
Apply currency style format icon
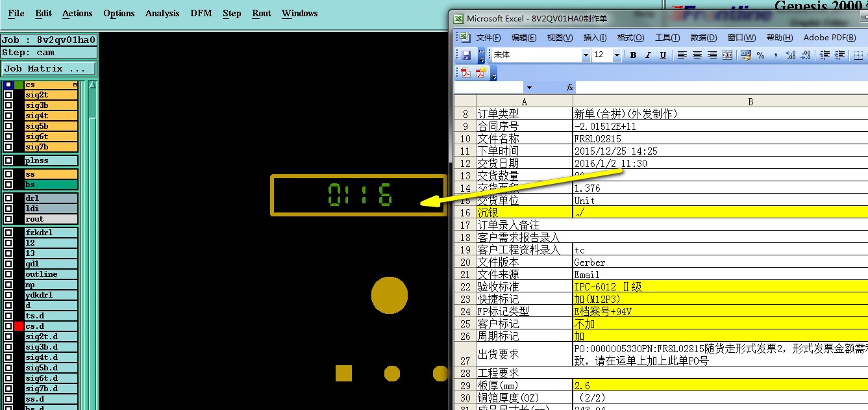tap(745, 55)
